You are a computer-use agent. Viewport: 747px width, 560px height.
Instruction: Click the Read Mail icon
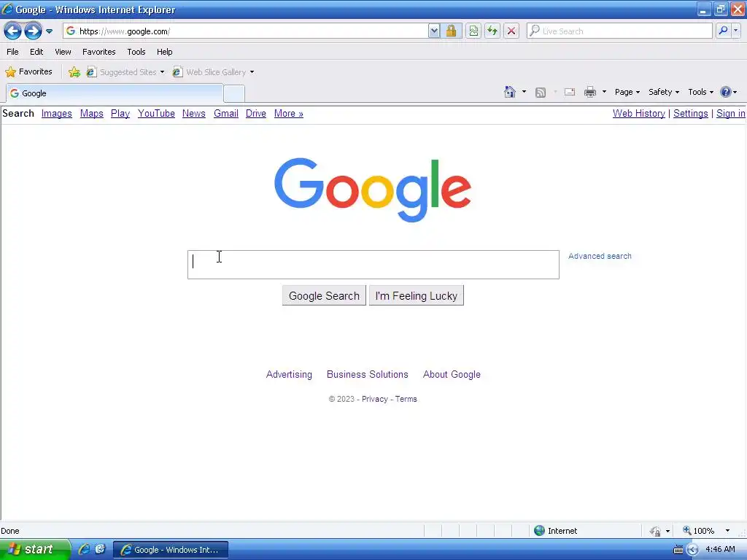coord(570,92)
